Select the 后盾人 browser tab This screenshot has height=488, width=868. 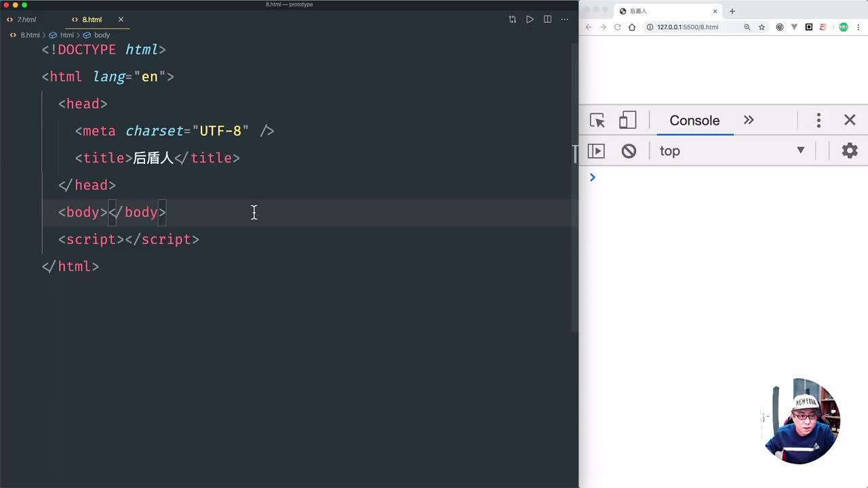pyautogui.click(x=668, y=11)
